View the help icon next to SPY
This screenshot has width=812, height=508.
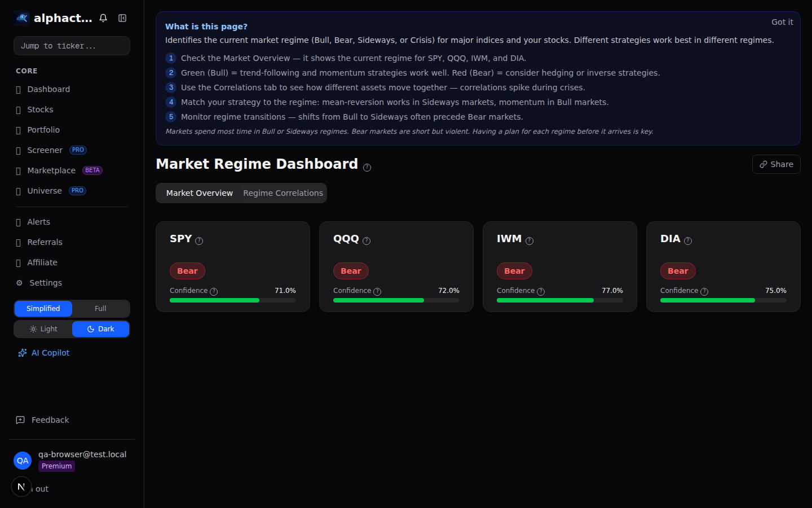(x=200, y=240)
